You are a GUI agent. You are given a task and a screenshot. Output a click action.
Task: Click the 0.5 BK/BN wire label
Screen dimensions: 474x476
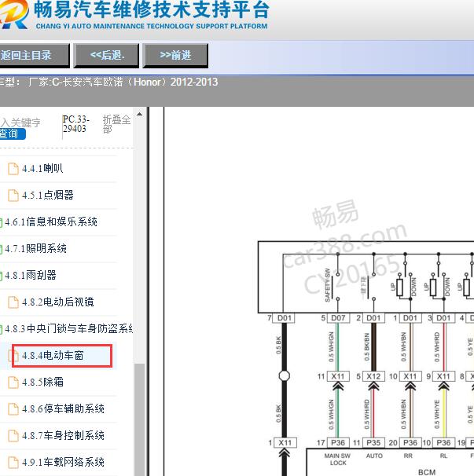pyautogui.click(x=367, y=347)
